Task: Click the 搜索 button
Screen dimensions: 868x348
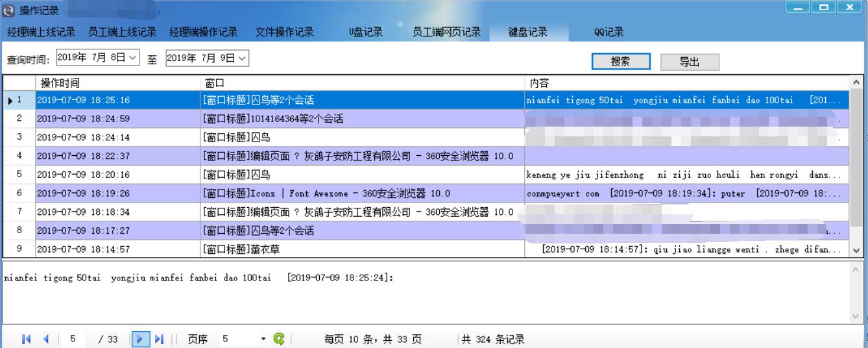Action: 620,62
